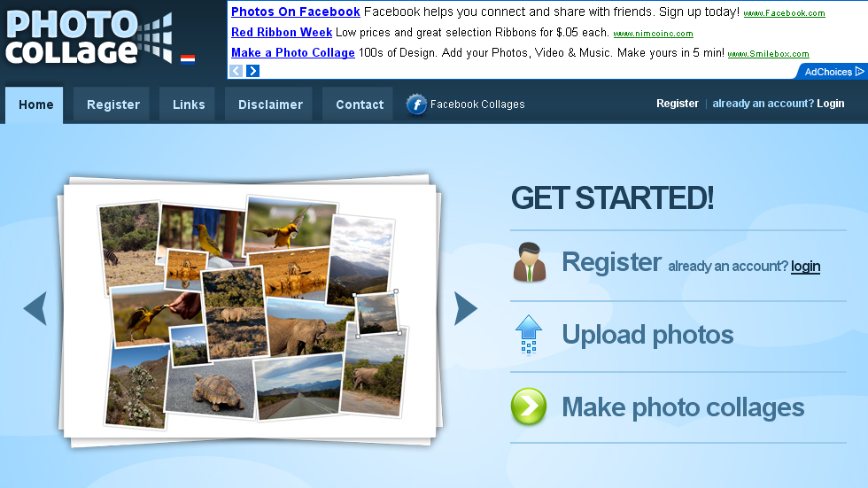This screenshot has width=868, height=488.
Task: Select the Upload photos heading
Action: click(647, 335)
